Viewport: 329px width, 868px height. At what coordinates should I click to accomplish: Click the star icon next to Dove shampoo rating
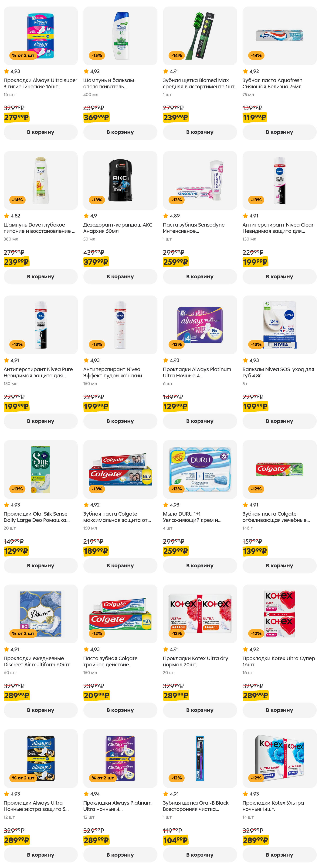click(x=6, y=216)
